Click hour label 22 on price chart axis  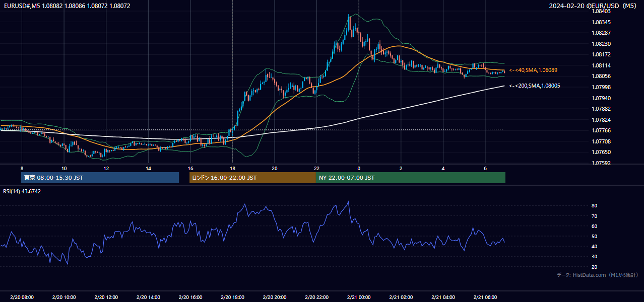pos(317,168)
